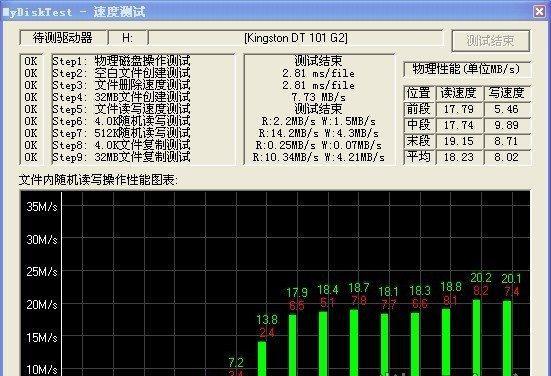Click the R:2.2MB/s W:1.5MB/s result
Screen dimensions: 551x376
pos(318,121)
